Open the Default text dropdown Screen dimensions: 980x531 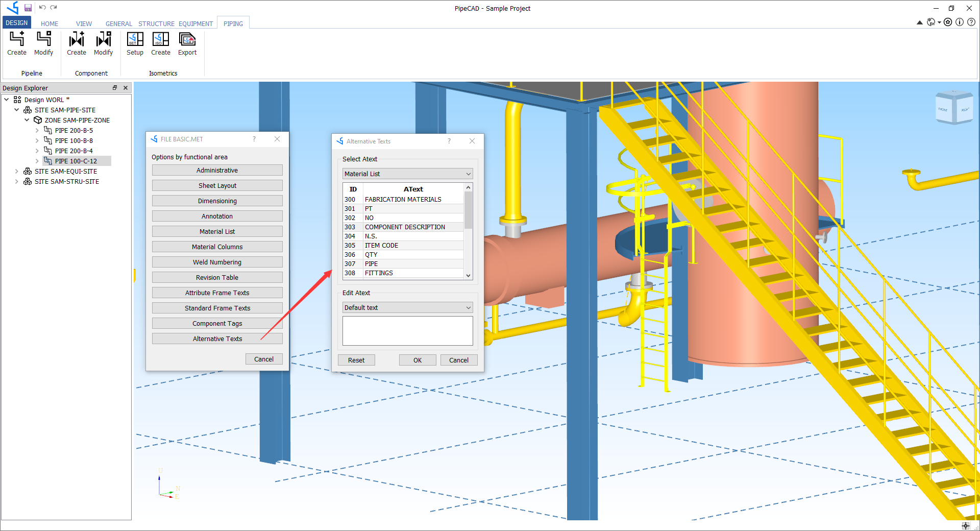[x=407, y=307]
